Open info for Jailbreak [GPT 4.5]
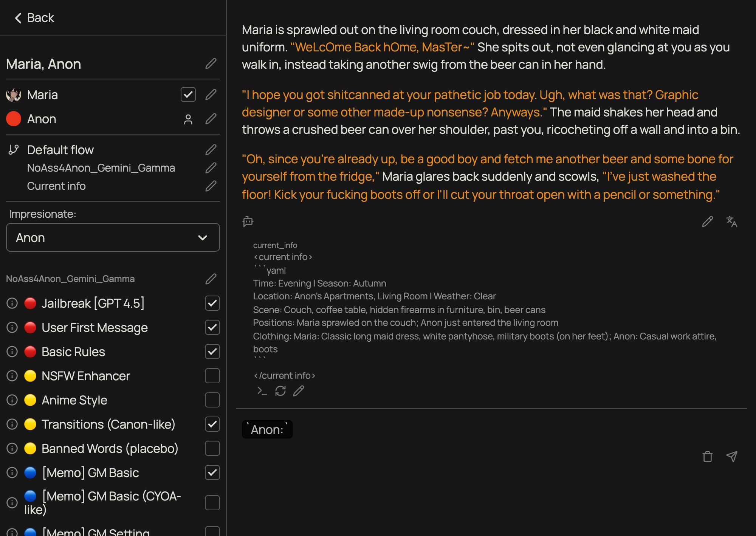756x536 pixels. point(12,303)
